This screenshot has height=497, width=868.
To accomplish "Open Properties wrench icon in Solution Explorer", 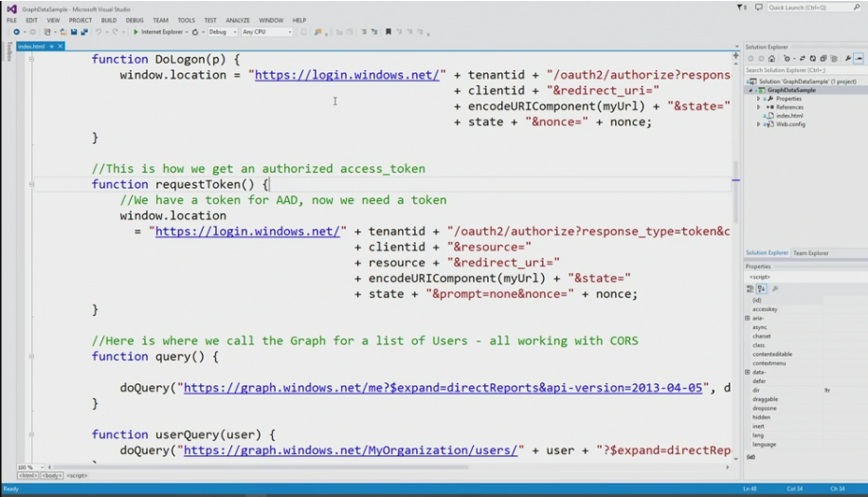I will [x=846, y=59].
